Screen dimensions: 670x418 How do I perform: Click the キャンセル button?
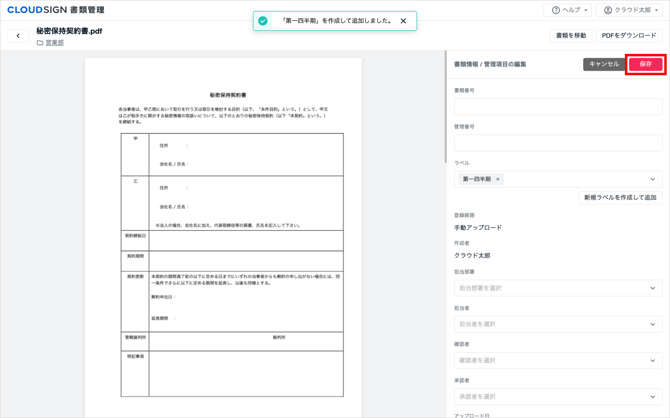coord(604,64)
